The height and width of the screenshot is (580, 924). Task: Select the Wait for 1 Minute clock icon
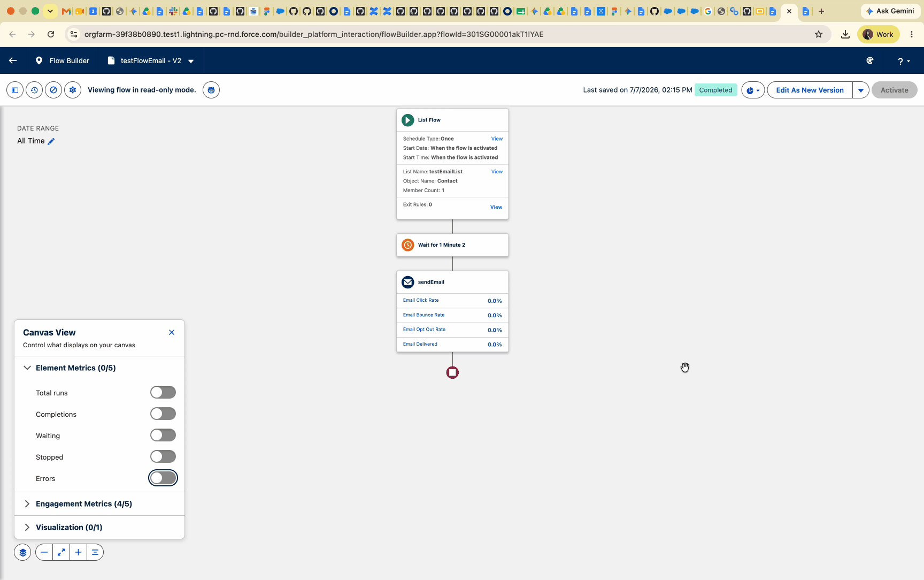click(408, 245)
